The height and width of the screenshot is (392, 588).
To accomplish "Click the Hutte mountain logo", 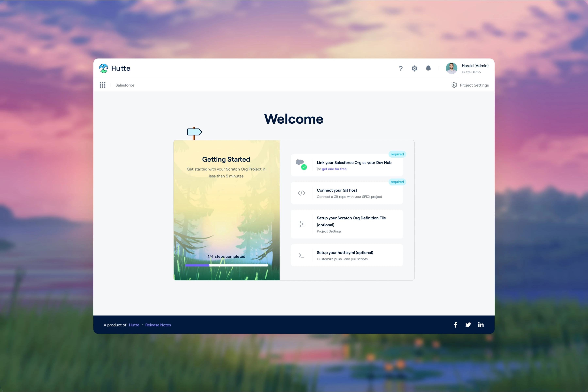I will tap(103, 68).
